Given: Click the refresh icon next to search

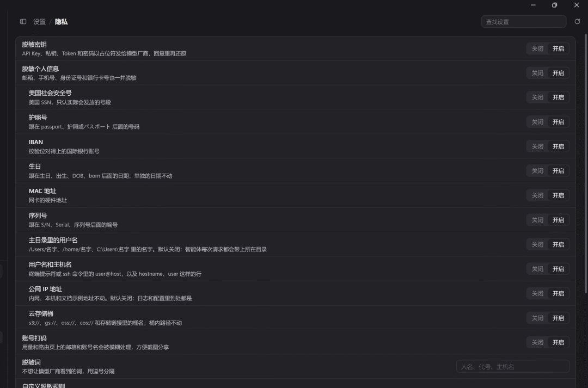Looking at the screenshot, I should tap(578, 22).
